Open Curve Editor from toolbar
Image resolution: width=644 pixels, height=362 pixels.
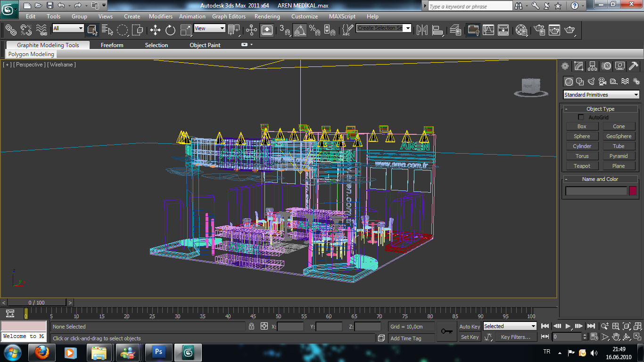(488, 30)
